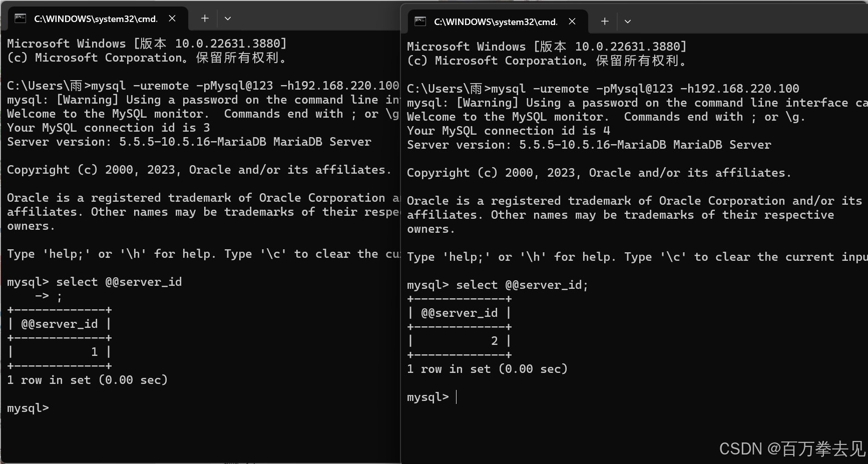This screenshot has width=868, height=464.
Task: Click the 'connection id is 4' line
Action: click(x=509, y=131)
